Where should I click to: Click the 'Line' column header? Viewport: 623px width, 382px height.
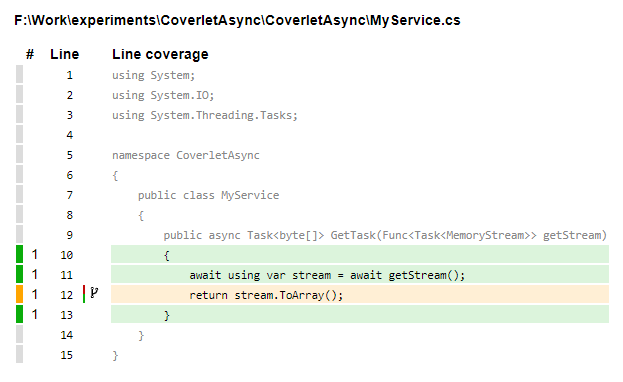tap(64, 54)
